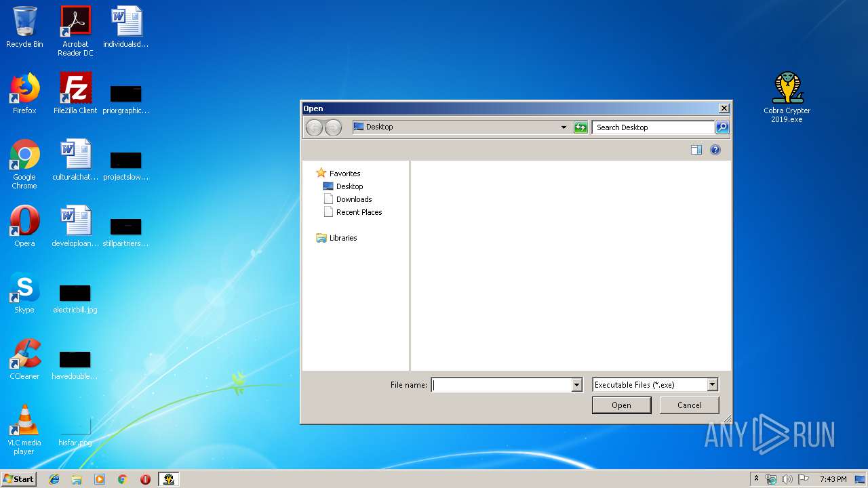The image size is (868, 488).
Task: Select the Firefox desktop shortcut
Action: point(24,94)
